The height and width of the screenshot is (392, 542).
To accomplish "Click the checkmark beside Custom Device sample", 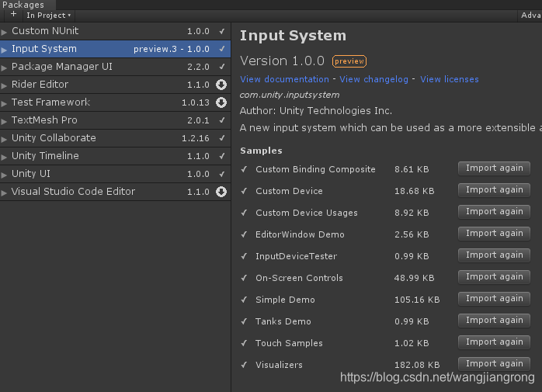I will coord(244,191).
